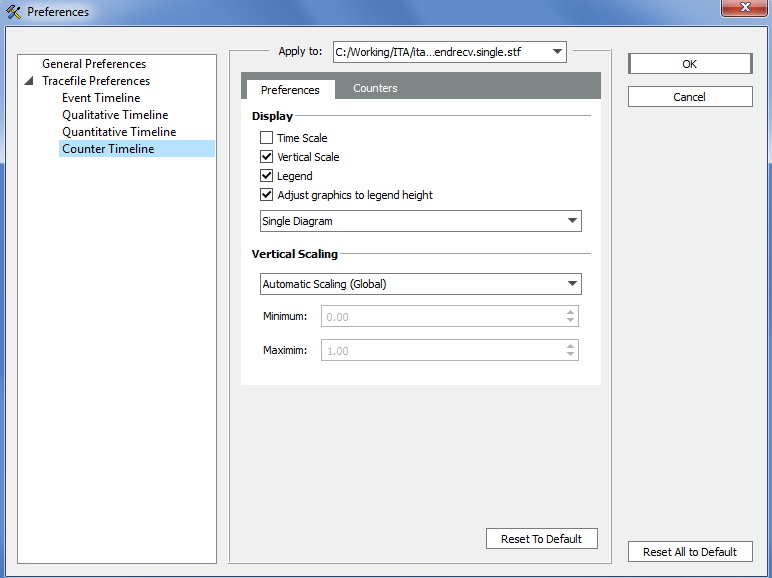
Task: Open the Single Diagram dropdown
Action: point(420,221)
